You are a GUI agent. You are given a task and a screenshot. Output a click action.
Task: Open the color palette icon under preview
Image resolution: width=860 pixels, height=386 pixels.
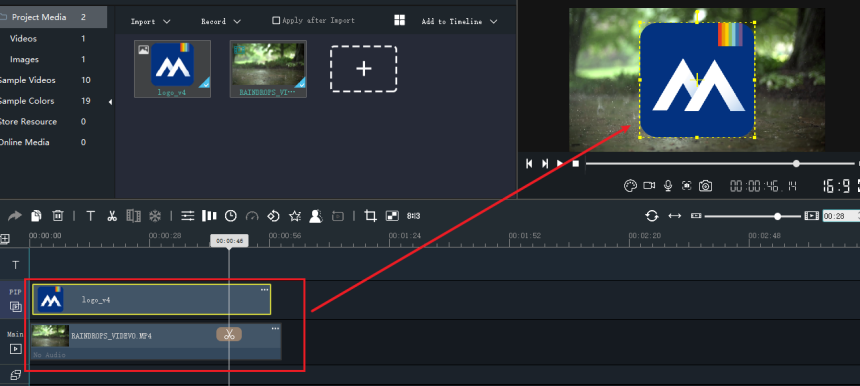630,186
